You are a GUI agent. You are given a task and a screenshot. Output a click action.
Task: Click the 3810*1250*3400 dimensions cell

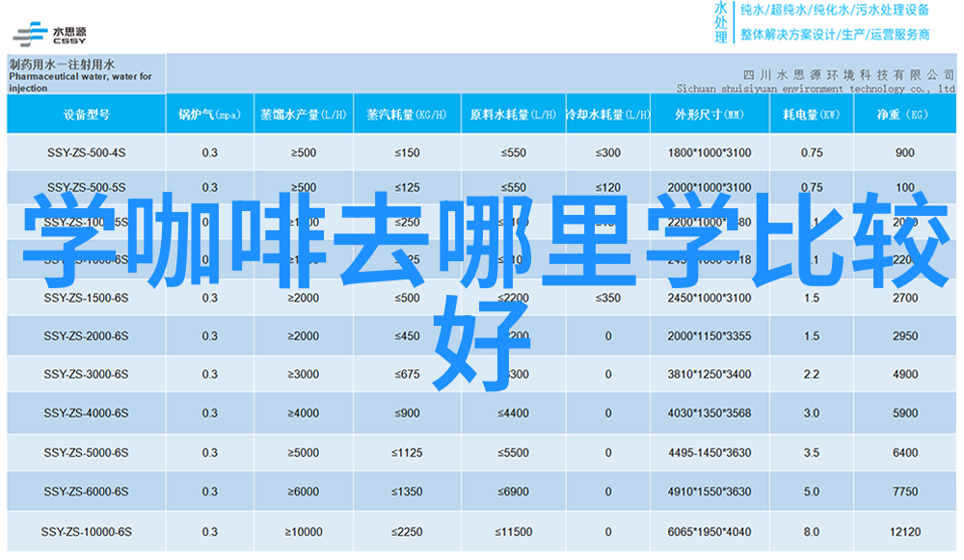coord(710,374)
